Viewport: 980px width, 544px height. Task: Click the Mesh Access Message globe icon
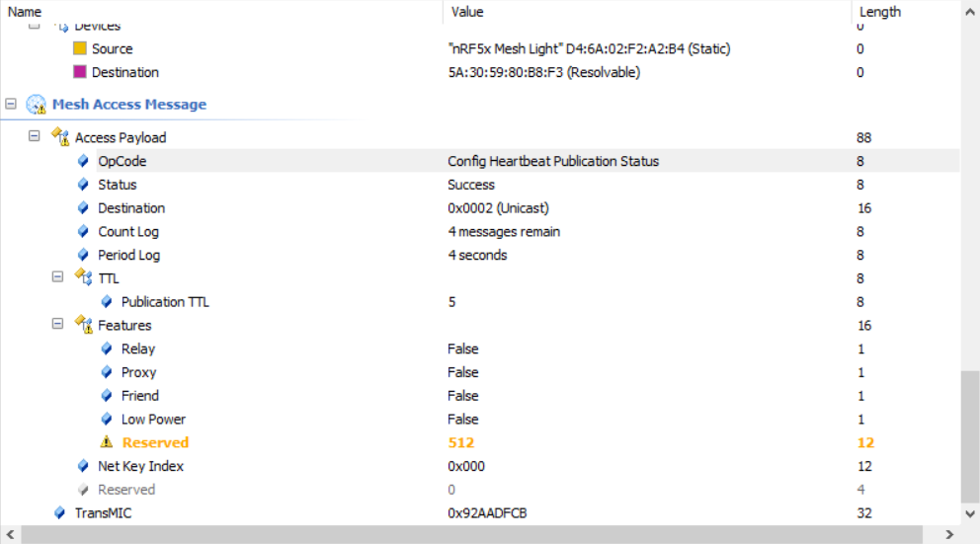[37, 105]
